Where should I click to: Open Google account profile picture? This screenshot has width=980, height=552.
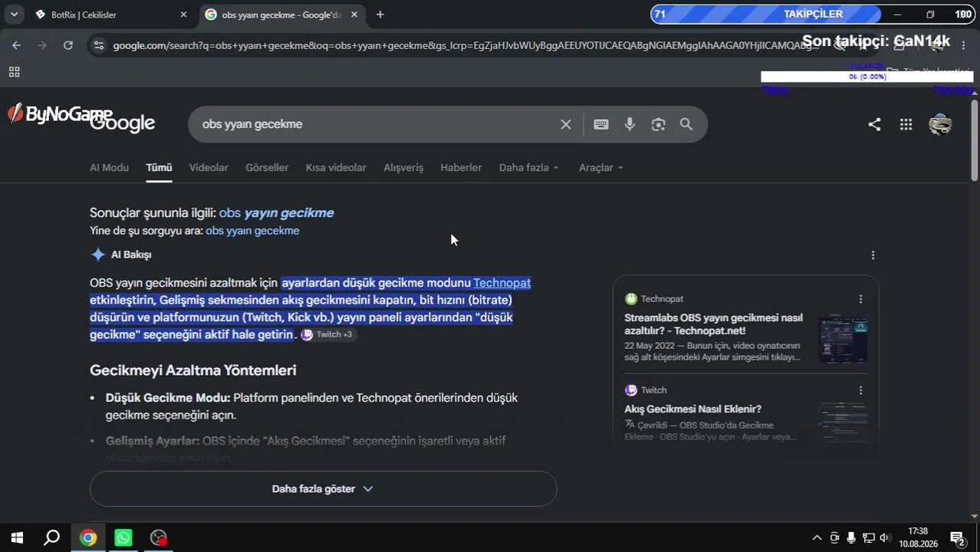pos(940,124)
